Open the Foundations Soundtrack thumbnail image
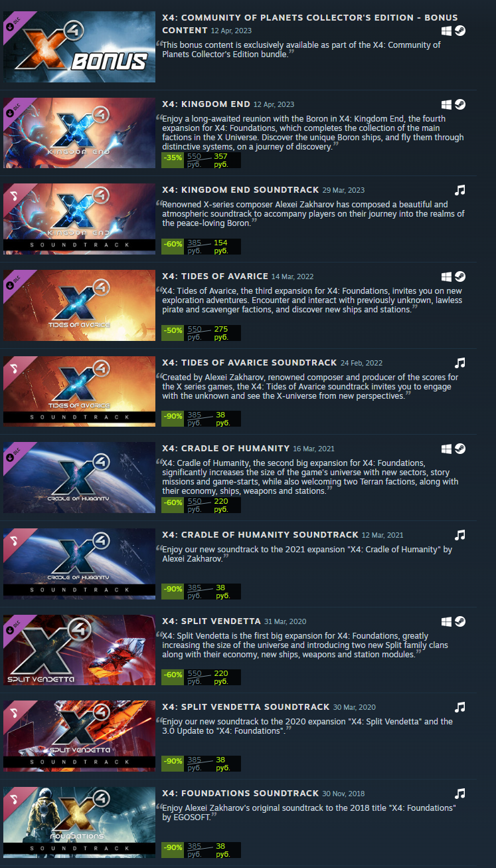The width and height of the screenshot is (496, 868). pyautogui.click(x=79, y=822)
